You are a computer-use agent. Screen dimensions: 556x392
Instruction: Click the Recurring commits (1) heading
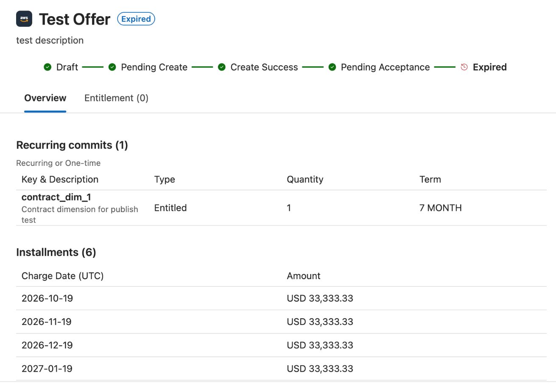tap(72, 146)
